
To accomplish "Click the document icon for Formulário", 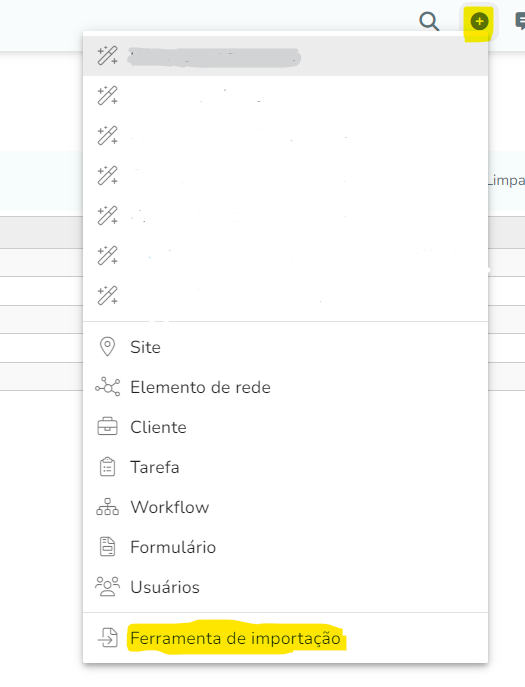I will point(107,546).
